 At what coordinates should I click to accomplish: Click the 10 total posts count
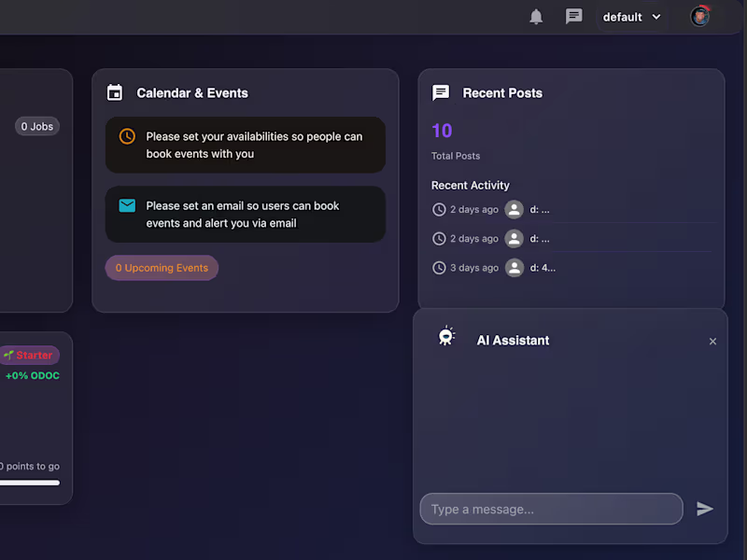442,131
